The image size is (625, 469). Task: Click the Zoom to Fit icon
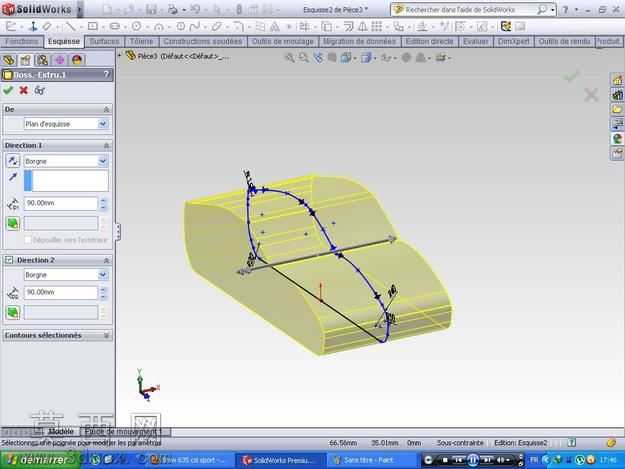click(290, 58)
